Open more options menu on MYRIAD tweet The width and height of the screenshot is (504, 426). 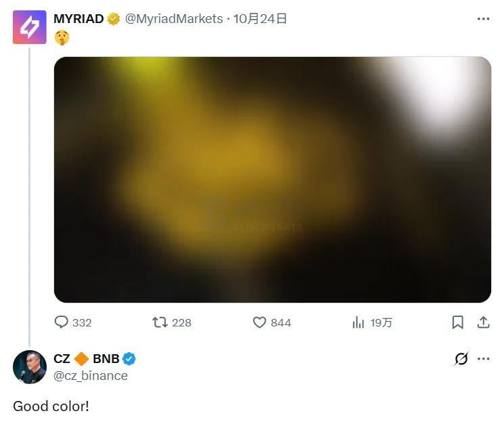coord(483,19)
